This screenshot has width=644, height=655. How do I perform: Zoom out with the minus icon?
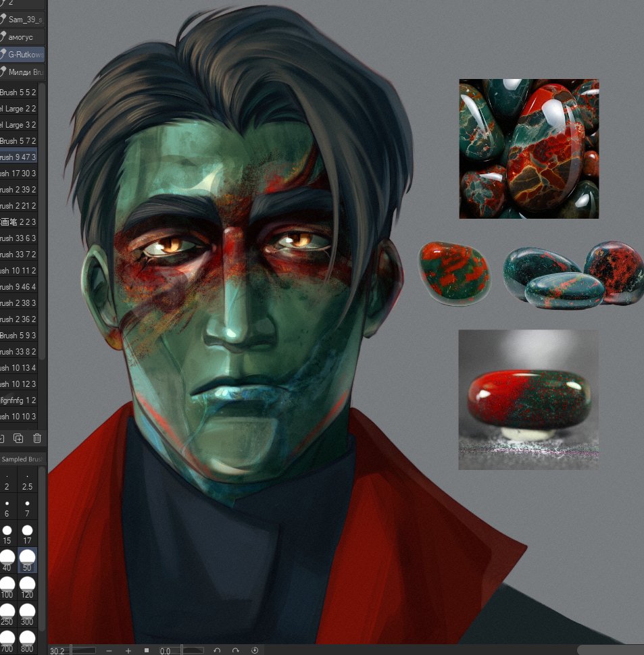pos(109,651)
